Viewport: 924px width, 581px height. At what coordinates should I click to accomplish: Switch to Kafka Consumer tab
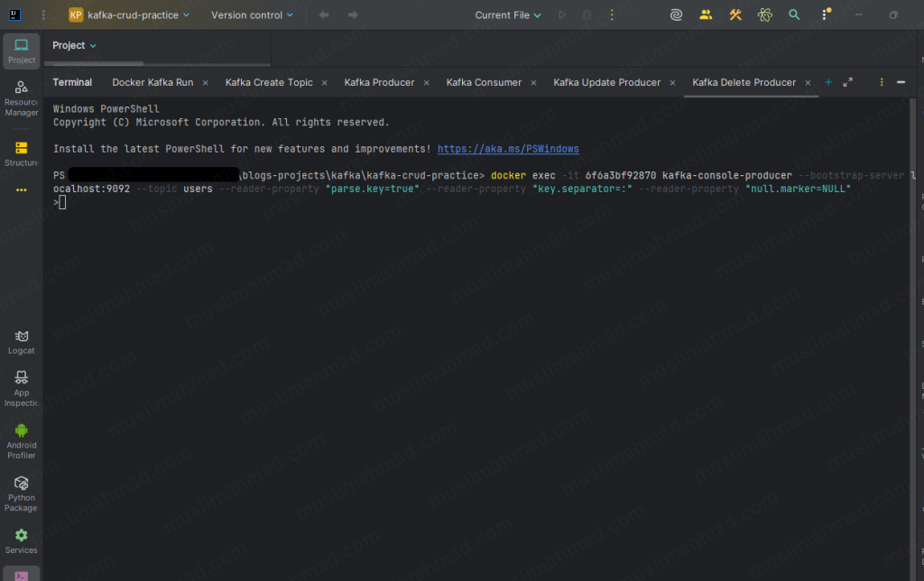(484, 82)
